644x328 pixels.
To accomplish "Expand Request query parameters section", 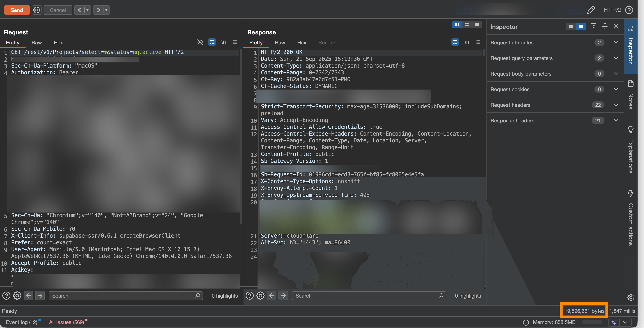I will point(616,58).
